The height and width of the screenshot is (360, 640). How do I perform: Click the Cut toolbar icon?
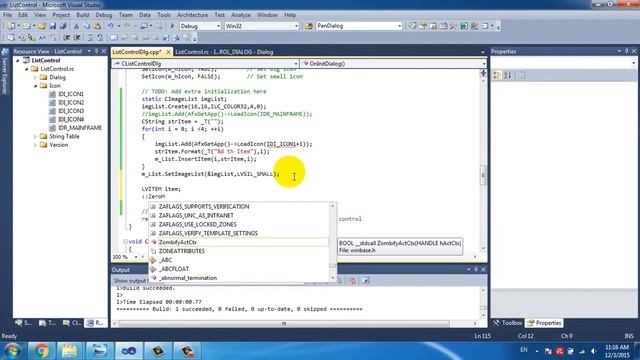coord(76,26)
